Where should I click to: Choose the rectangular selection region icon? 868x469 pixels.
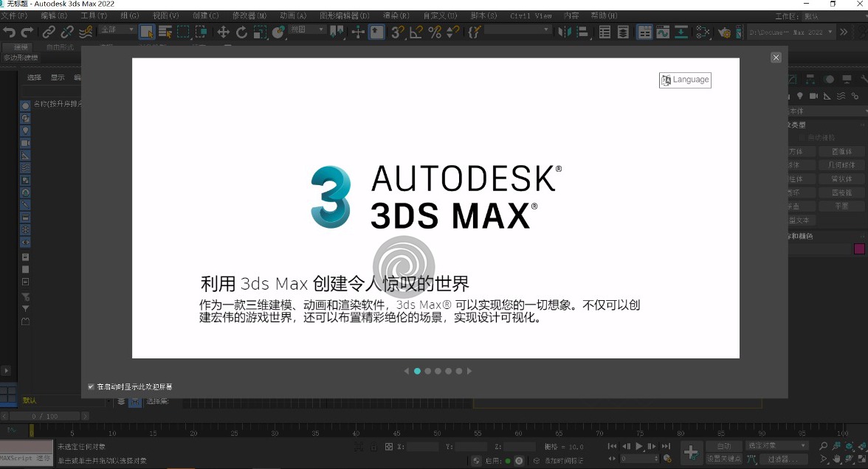tap(183, 32)
